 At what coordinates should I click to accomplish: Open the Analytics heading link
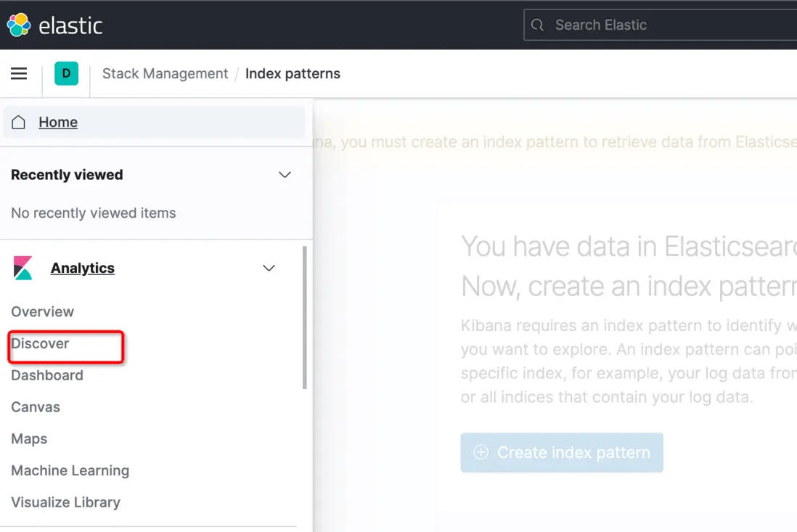(83, 268)
